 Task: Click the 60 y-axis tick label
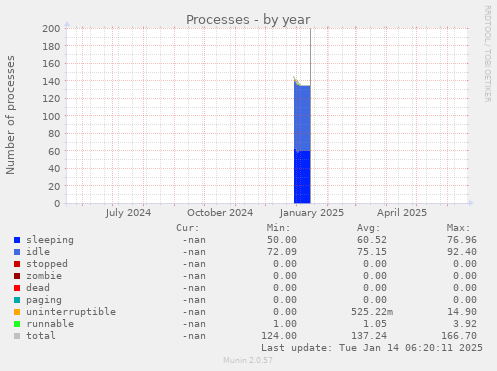click(54, 151)
